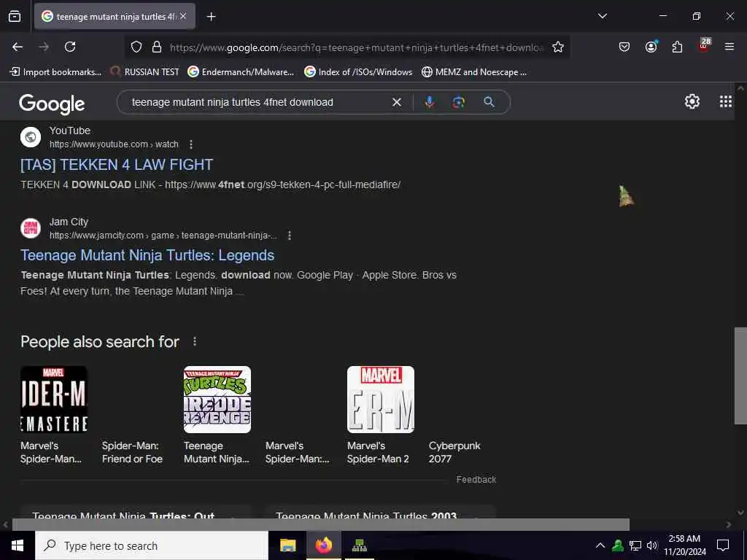The height and width of the screenshot is (560, 747).
Task: Open tracking protection shield info
Action: pos(136,47)
